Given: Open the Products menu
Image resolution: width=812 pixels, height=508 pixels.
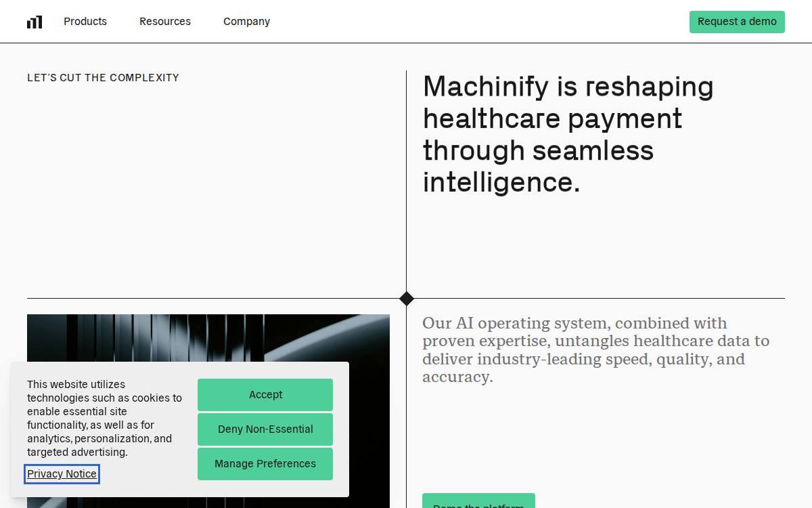Looking at the screenshot, I should pos(85,22).
